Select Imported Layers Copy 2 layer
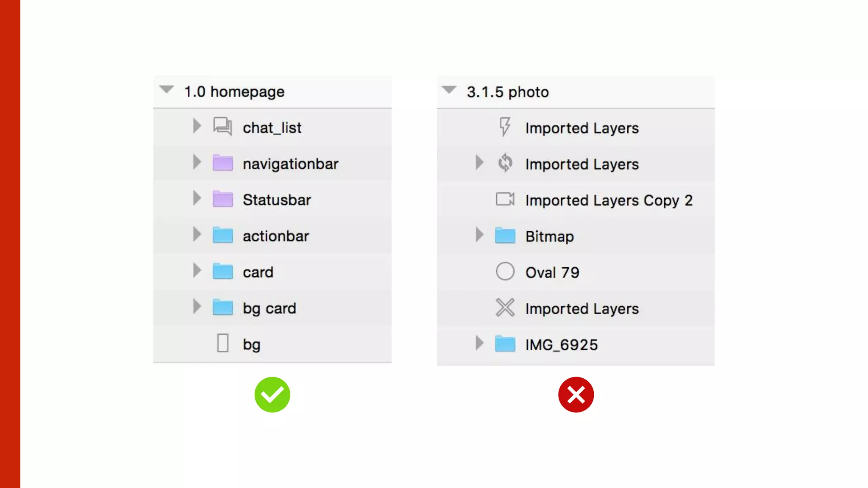Viewport: 868px width, 488px height. click(609, 200)
